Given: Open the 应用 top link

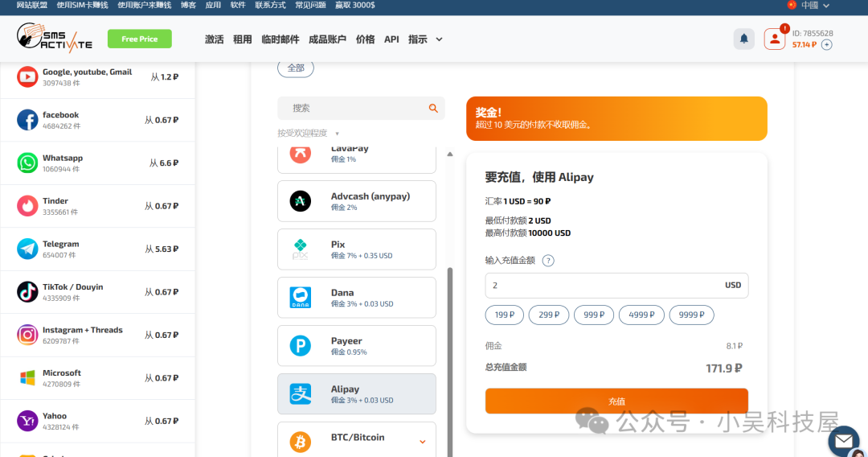Looking at the screenshot, I should click(x=213, y=5).
